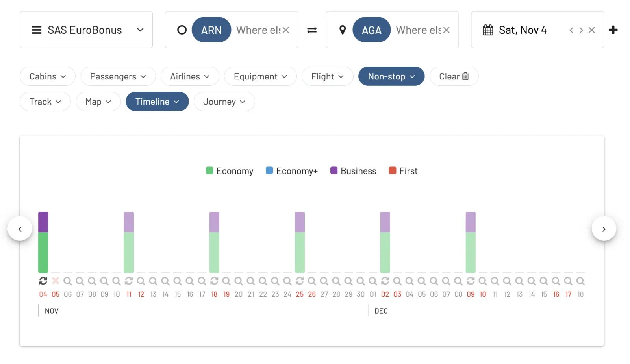630x364 pixels.
Task: Go to next day in date field
Action: [581, 30]
